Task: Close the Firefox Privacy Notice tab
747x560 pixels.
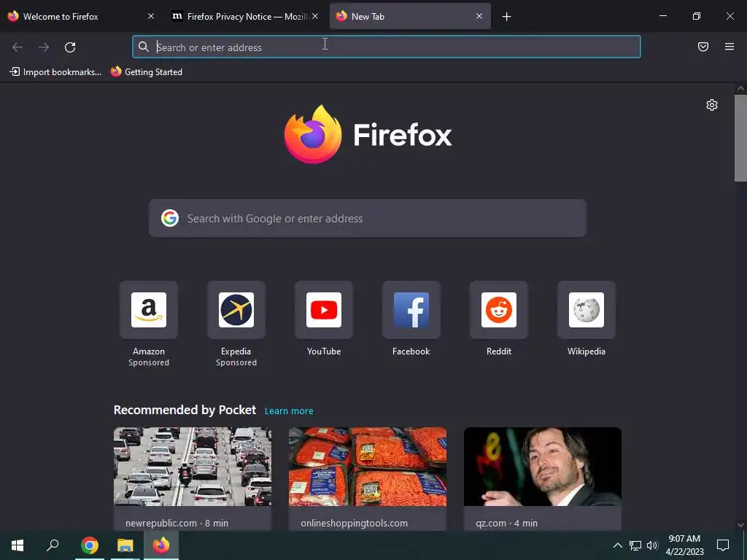Action: (315, 16)
